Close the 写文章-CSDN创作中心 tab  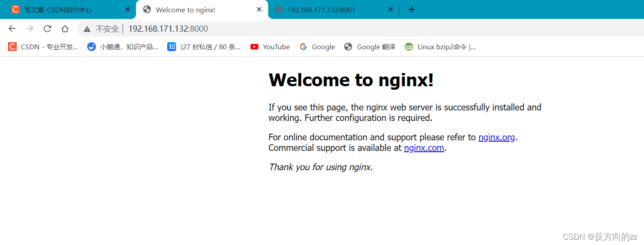[x=128, y=9]
